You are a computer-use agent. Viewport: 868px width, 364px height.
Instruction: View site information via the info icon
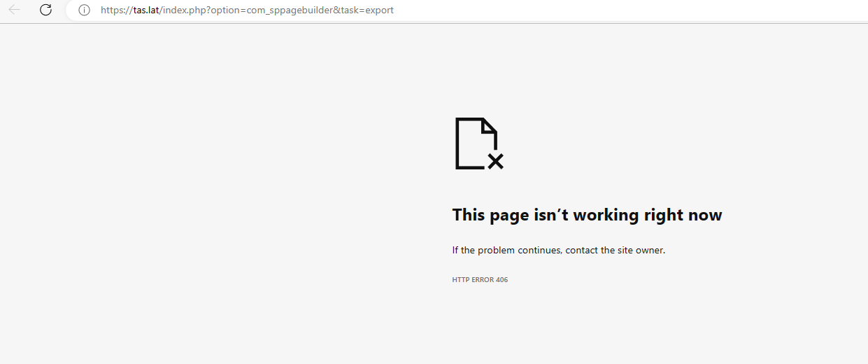tap(84, 10)
